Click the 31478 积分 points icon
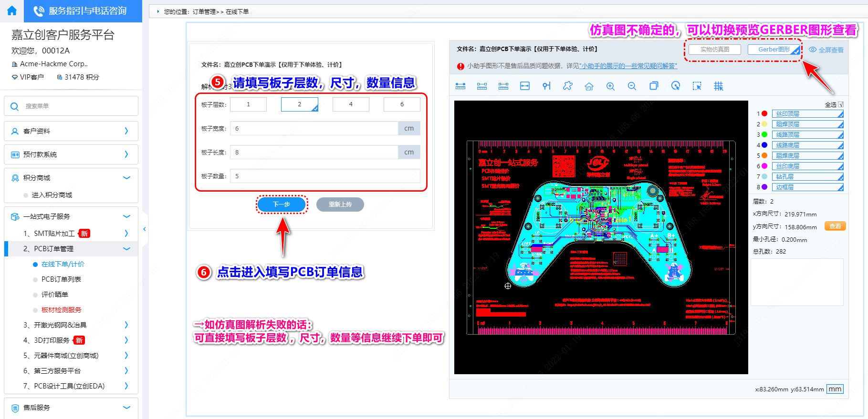This screenshot has width=868, height=419. tap(60, 77)
